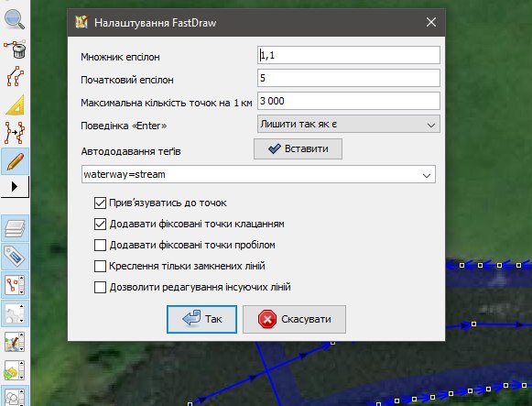The width and height of the screenshot is (532, 406).
Task: Click the Вставити button
Action: tap(298, 148)
